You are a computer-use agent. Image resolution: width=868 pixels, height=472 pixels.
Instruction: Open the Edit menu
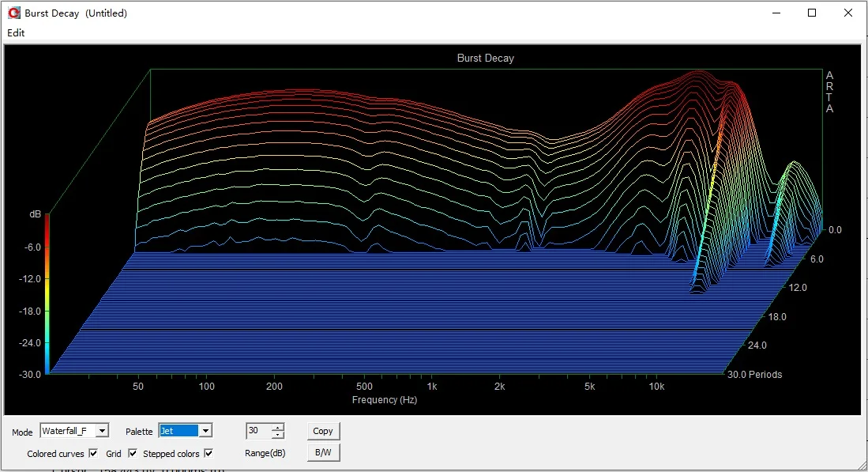(x=16, y=33)
